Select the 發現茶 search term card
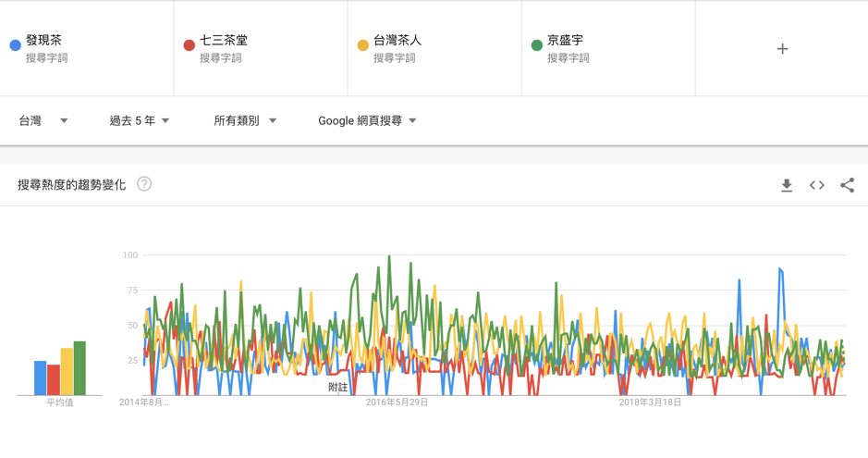 pos(87,48)
